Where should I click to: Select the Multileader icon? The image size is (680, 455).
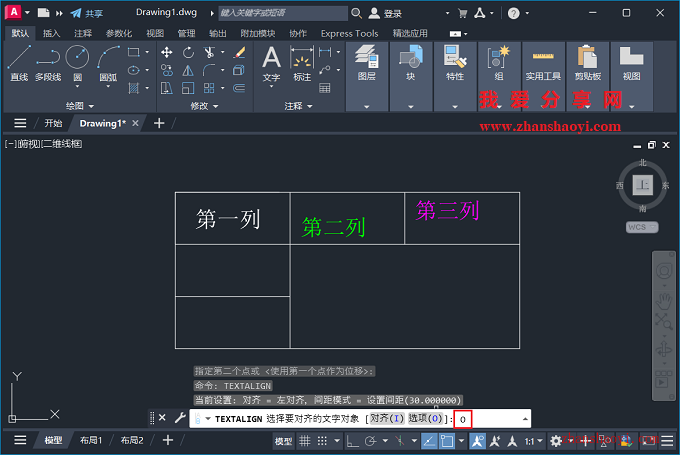325,70
